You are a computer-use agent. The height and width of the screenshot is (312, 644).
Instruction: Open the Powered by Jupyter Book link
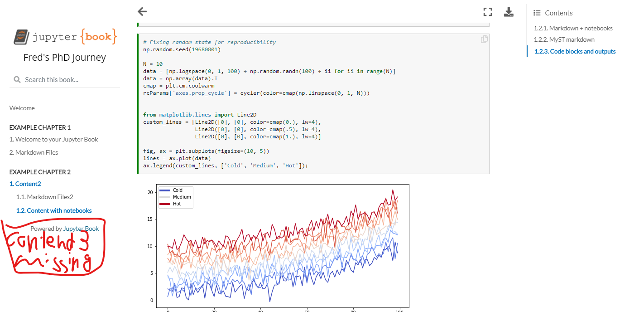(x=81, y=229)
